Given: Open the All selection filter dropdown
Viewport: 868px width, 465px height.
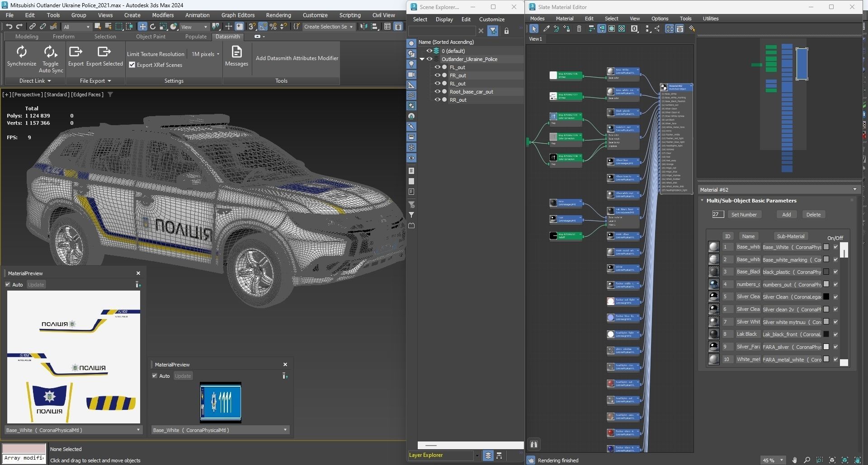Looking at the screenshot, I should pyautogui.click(x=76, y=27).
